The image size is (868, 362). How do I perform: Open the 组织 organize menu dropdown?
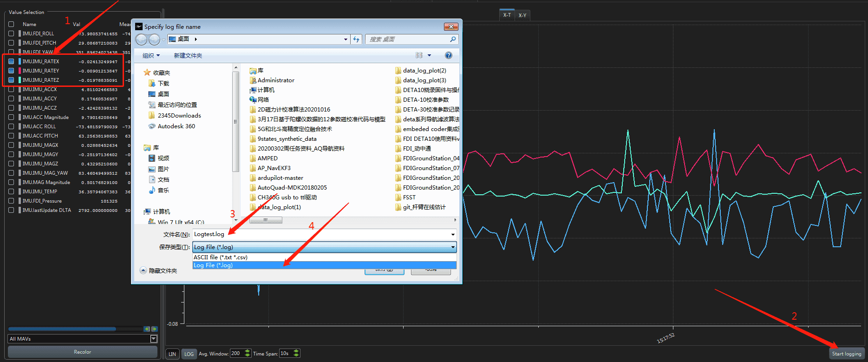(151, 56)
